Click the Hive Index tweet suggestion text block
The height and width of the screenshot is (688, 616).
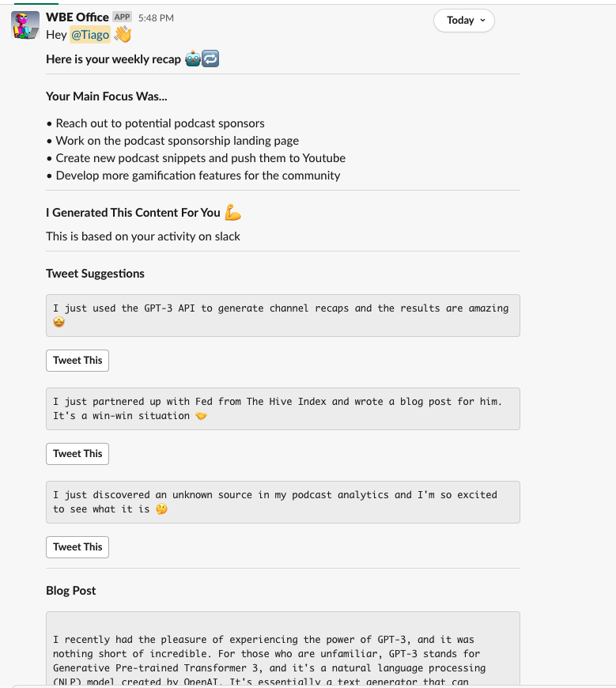(282, 408)
